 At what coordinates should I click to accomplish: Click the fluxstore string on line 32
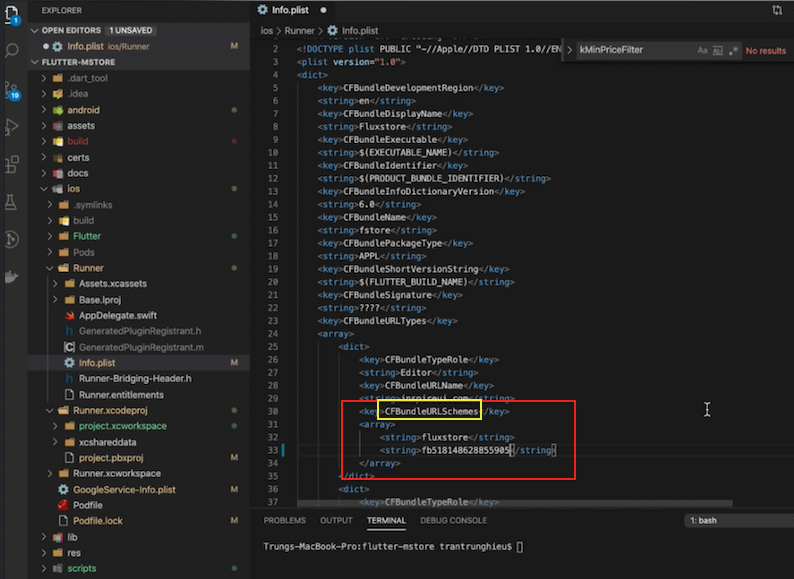445,437
